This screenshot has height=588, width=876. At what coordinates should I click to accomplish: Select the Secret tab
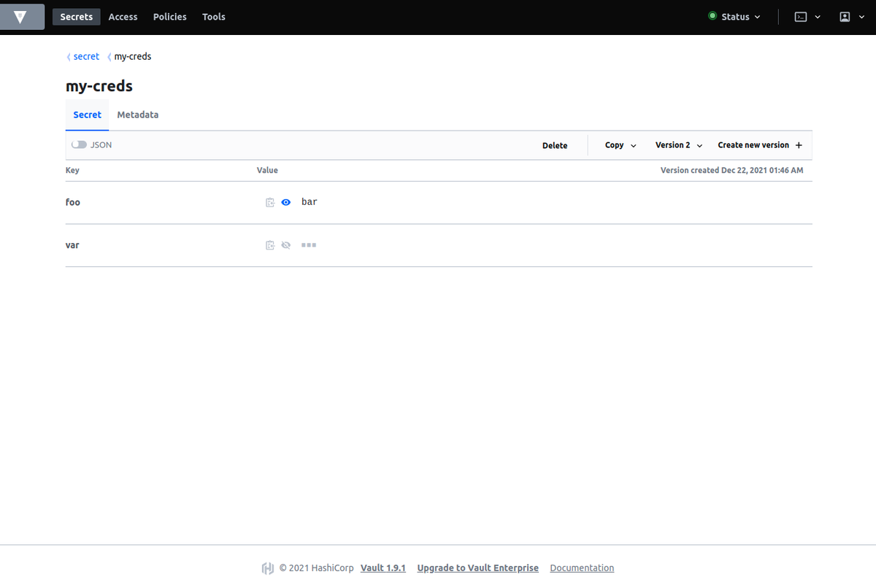pos(88,115)
